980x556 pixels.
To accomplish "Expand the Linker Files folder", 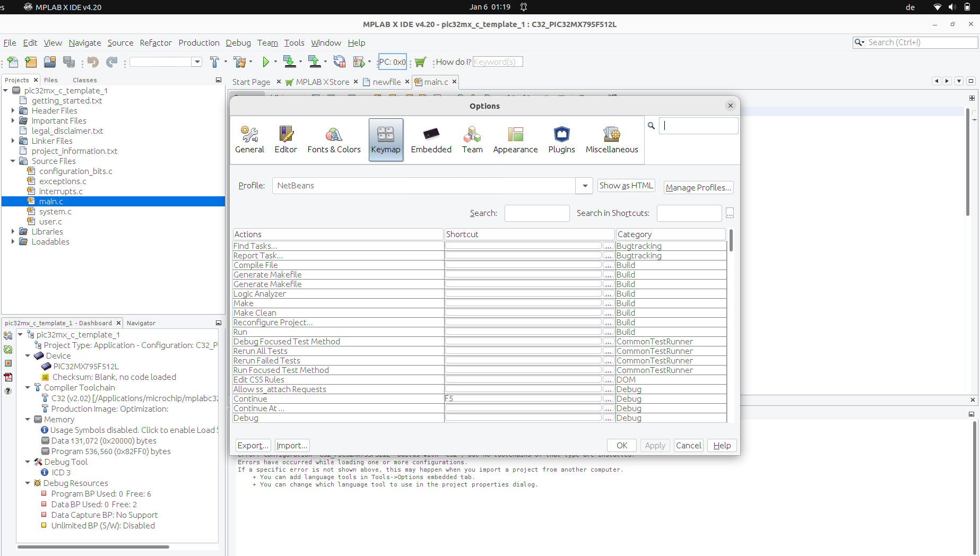I will [13, 141].
